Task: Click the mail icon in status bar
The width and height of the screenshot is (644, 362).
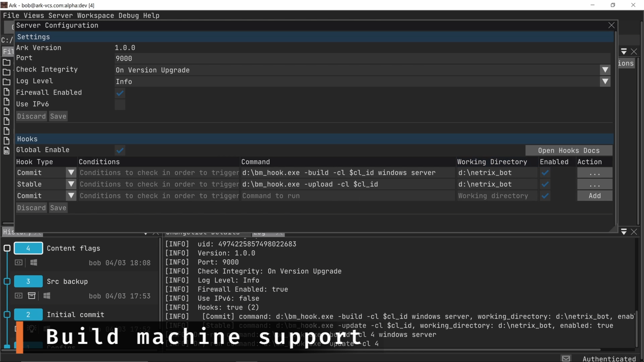Action: (x=566, y=358)
